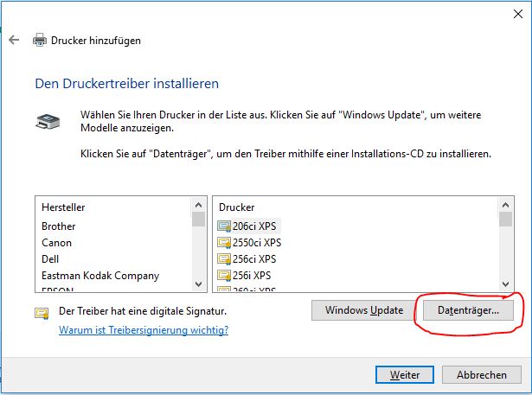Select Brother in the Hersteller list
Image resolution: width=532 pixels, height=395 pixels.
point(59,226)
